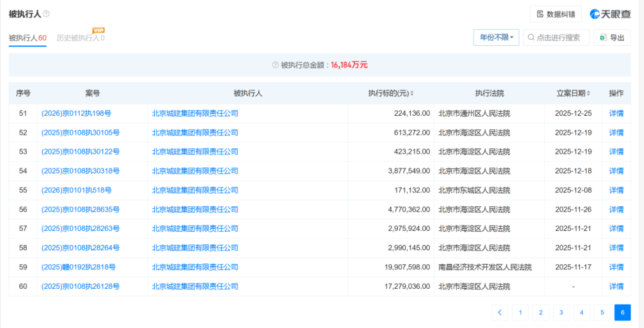This screenshot has width=644, height=328.
Task: Click the search field 点击进行搜索
Action: pyautogui.click(x=556, y=38)
